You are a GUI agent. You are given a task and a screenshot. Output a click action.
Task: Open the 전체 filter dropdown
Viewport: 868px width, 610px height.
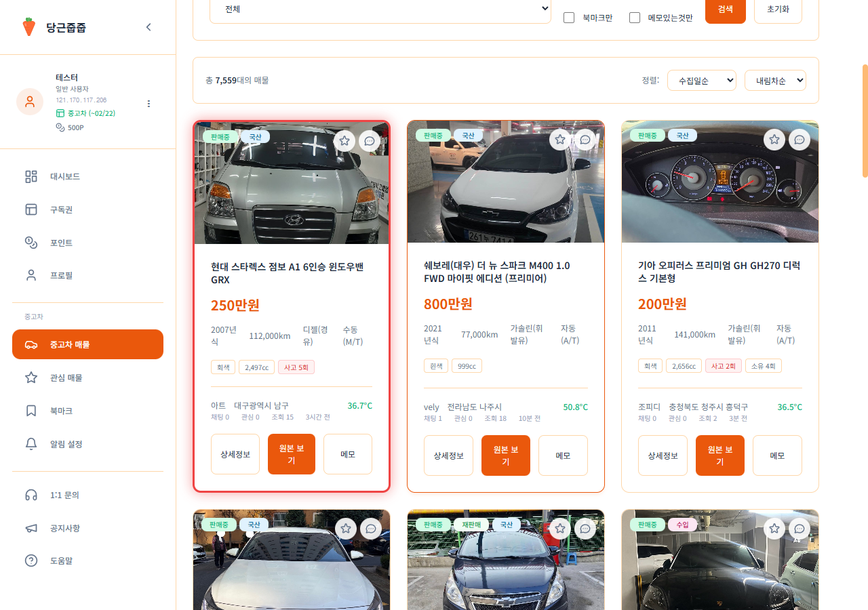click(380, 9)
